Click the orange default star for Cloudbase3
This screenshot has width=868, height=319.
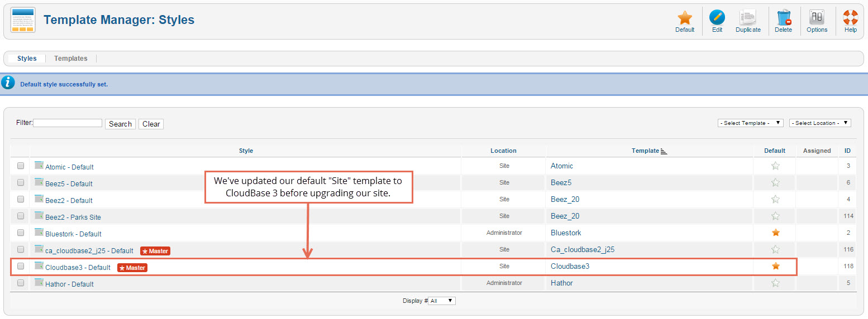(775, 266)
